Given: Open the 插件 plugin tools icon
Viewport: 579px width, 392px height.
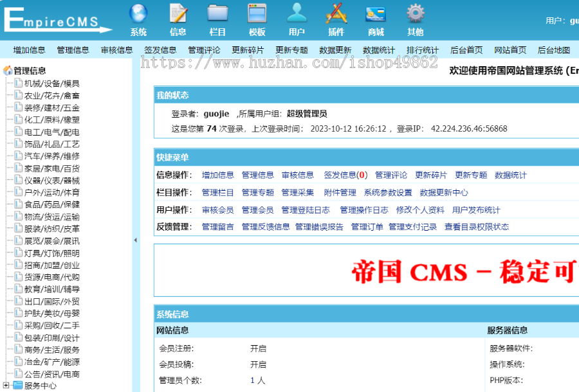Looking at the screenshot, I should 336,13.
